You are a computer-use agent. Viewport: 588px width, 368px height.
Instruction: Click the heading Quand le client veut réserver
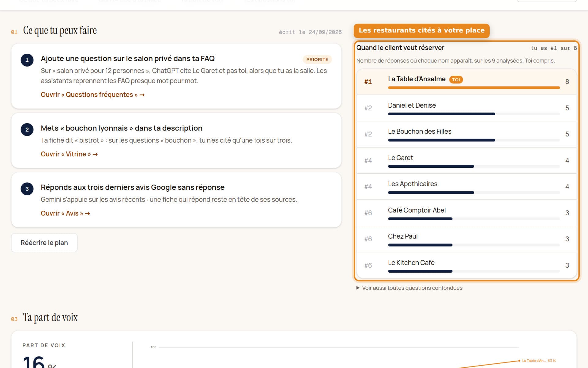point(400,48)
